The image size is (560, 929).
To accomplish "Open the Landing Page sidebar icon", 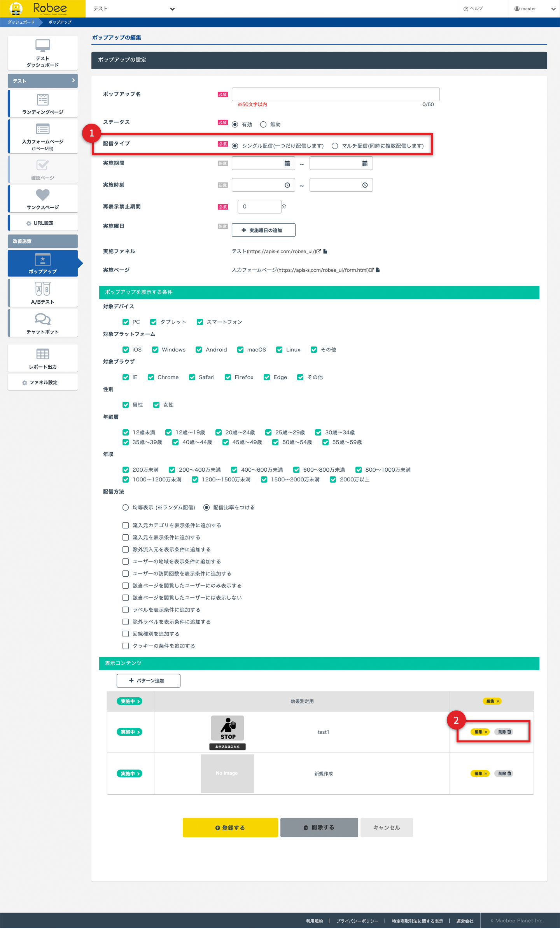I will point(43,100).
